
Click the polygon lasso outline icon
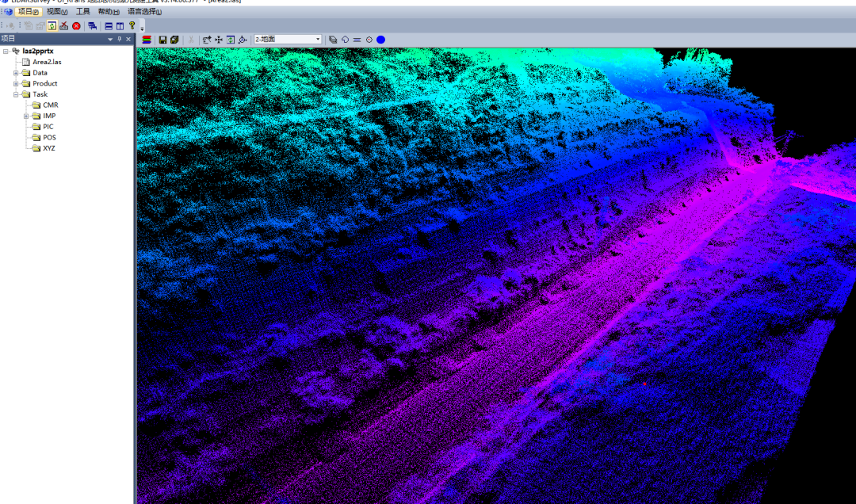coord(345,40)
